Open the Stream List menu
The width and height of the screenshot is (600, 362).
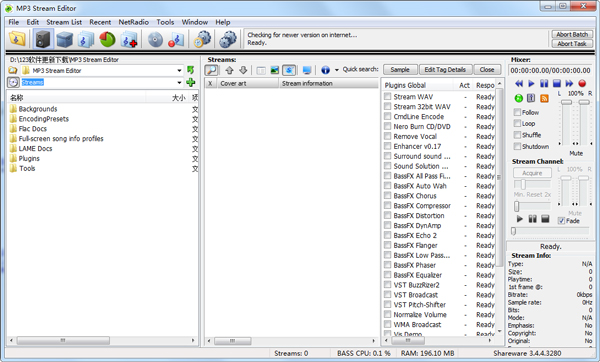point(64,22)
